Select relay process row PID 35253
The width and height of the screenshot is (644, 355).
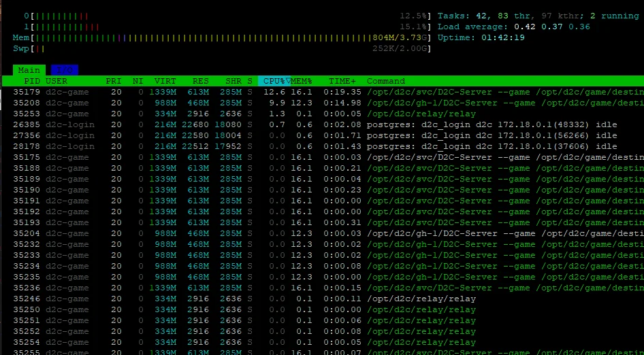point(322,114)
